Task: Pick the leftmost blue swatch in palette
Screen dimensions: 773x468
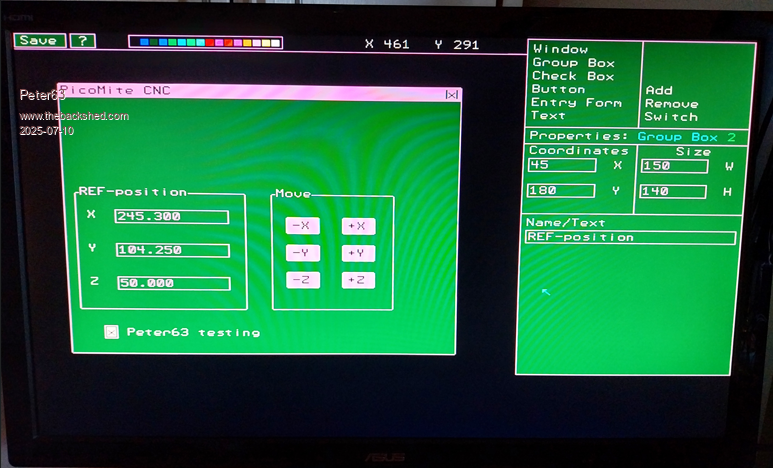Action: pos(146,43)
